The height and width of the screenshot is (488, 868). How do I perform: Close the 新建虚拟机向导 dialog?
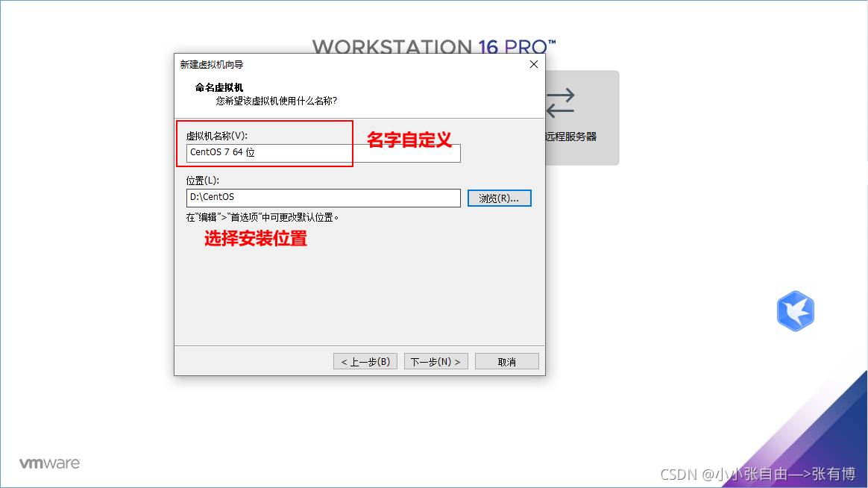point(533,65)
